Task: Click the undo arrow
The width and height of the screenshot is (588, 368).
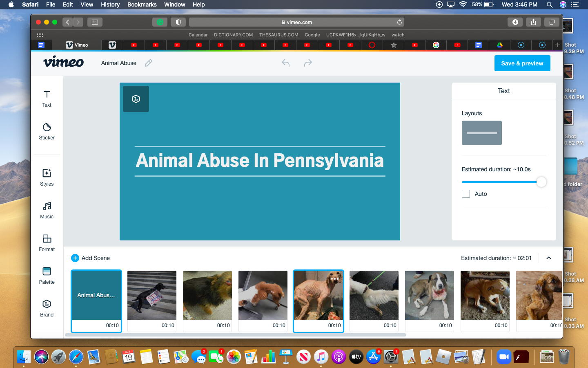Action: pos(286,63)
